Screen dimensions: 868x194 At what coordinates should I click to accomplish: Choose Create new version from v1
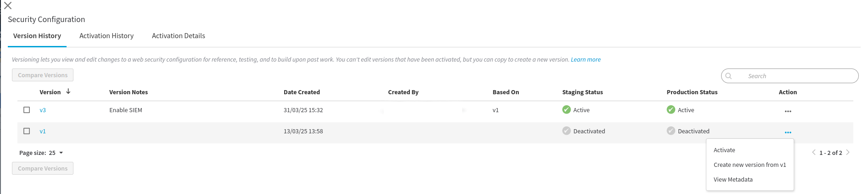click(x=750, y=165)
